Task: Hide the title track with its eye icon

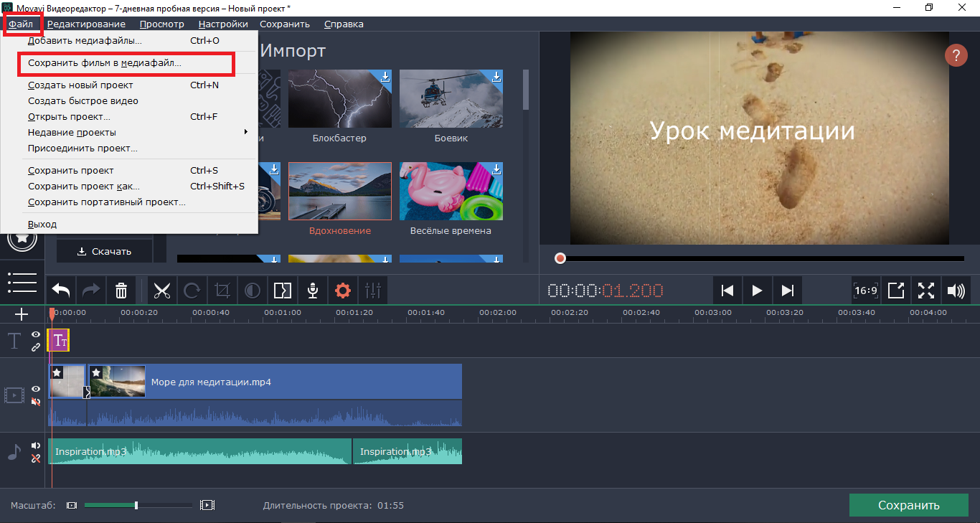Action: click(x=36, y=335)
